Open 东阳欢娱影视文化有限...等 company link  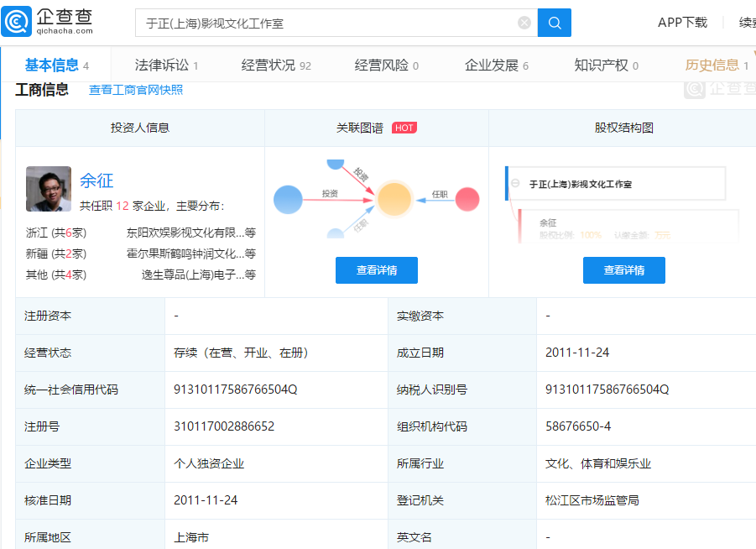click(191, 233)
